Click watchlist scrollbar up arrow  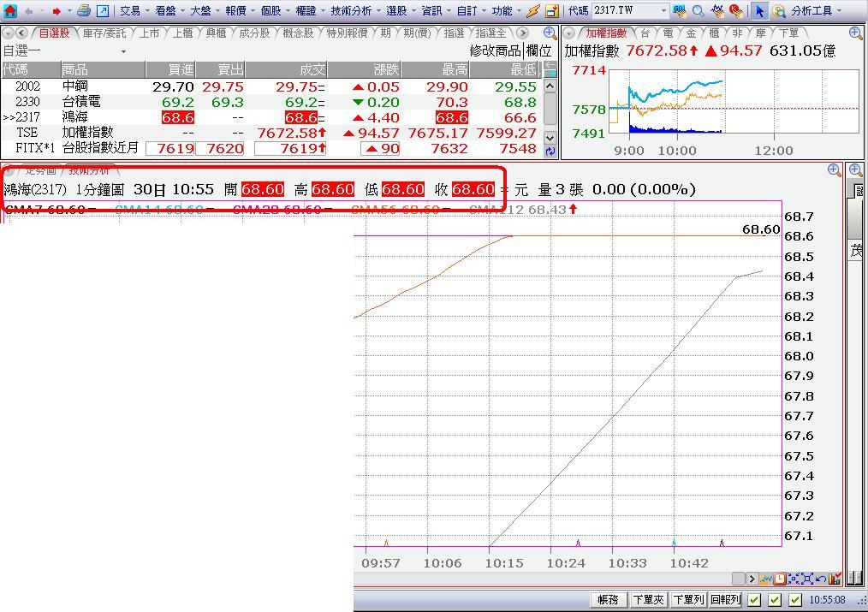[550, 86]
